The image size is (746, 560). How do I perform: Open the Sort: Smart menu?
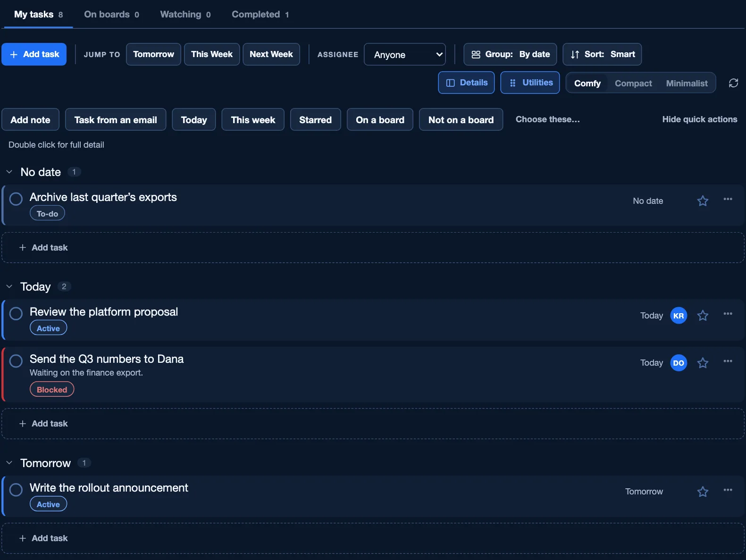(x=602, y=54)
